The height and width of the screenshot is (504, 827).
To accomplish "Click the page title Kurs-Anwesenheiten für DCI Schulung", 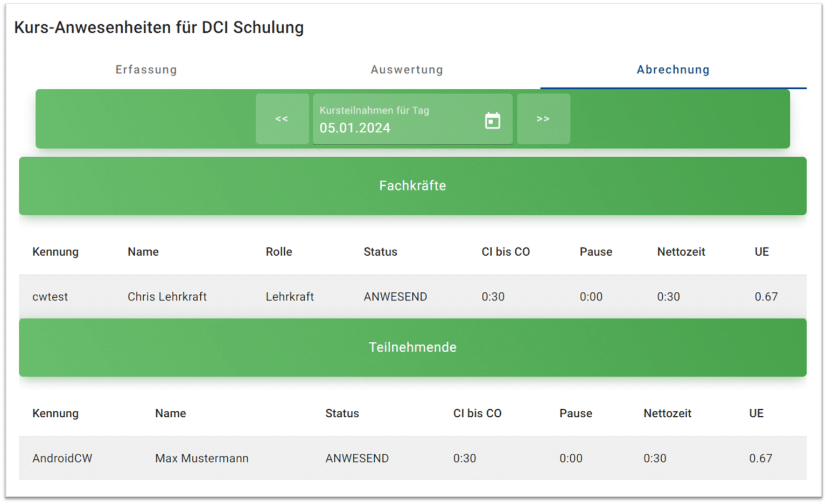I will (159, 27).
